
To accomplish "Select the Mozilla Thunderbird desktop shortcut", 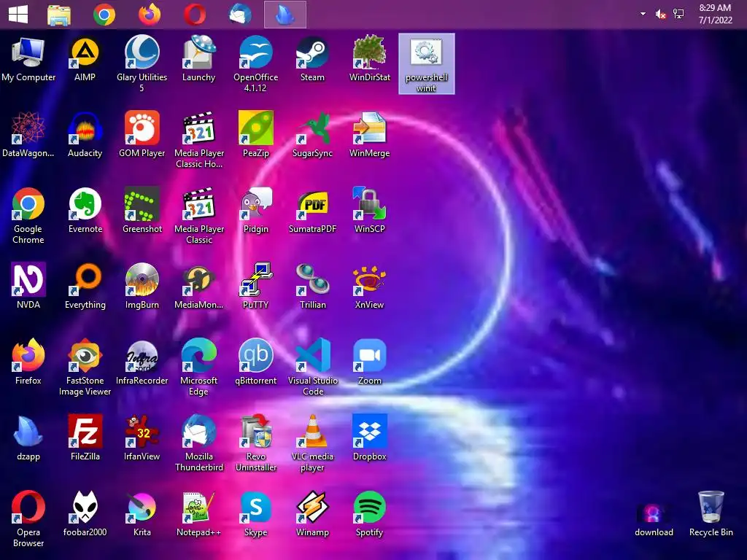I will click(199, 443).
